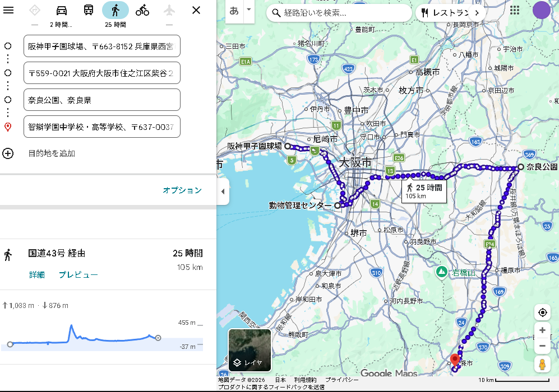This screenshot has height=392, width=559.
Task: Close the directions panel with X
Action: click(x=196, y=10)
